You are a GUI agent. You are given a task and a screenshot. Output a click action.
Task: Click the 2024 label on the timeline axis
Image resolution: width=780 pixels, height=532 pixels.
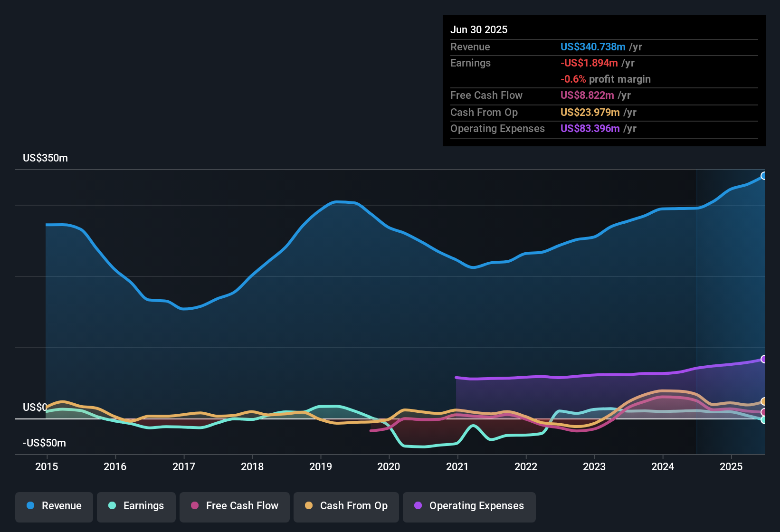[x=663, y=466]
